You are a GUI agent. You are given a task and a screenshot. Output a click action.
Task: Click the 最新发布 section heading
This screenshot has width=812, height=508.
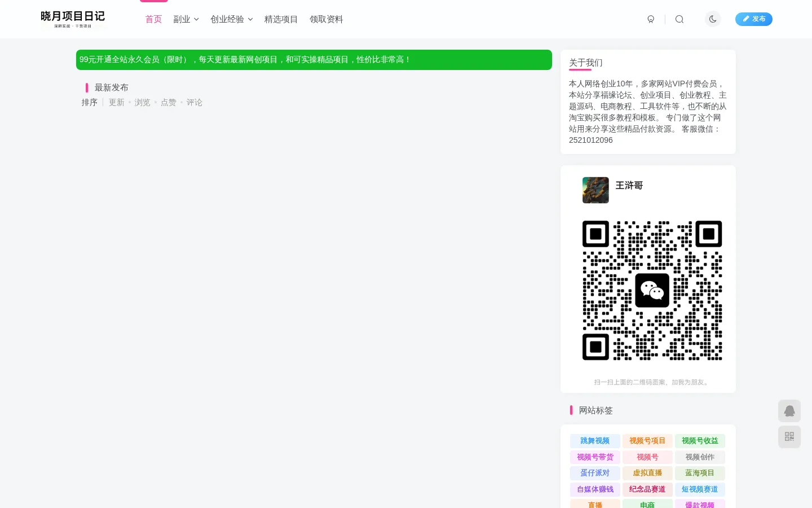[x=111, y=87]
